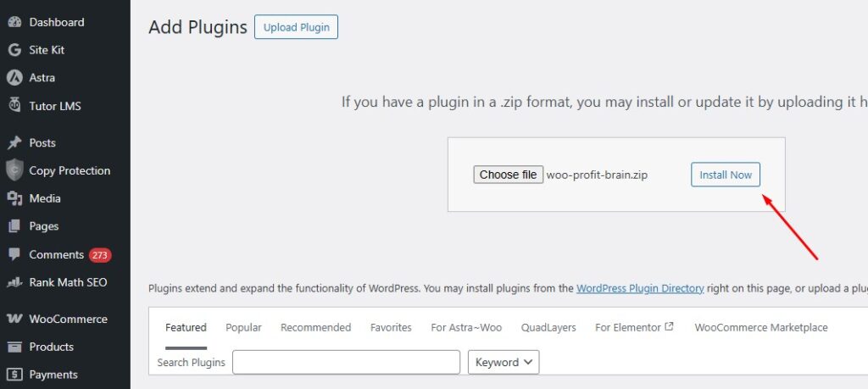Select the WooCommerce Marketplace tab
This screenshot has height=389, width=868.
pyautogui.click(x=760, y=327)
